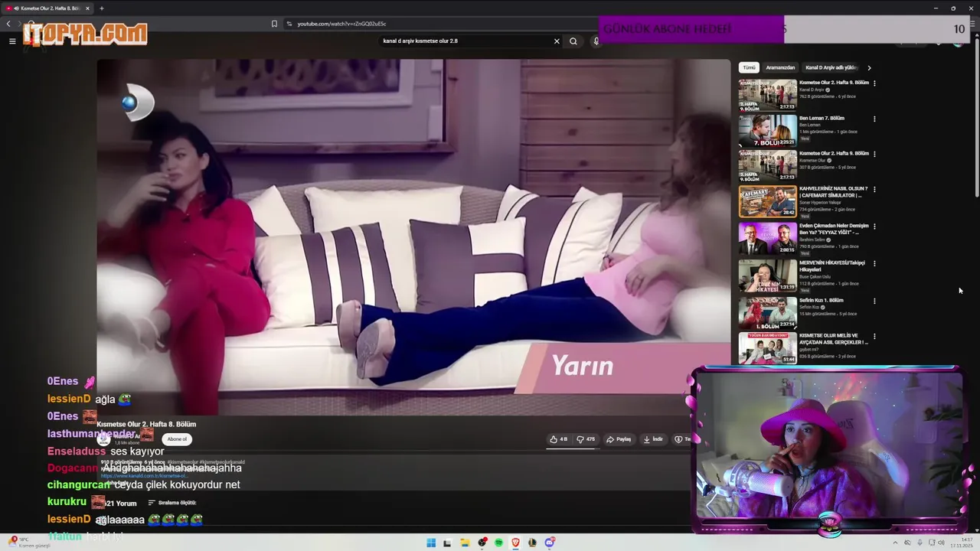Share the video via Paylaş button
This screenshot has height=551, width=980.
click(x=619, y=439)
